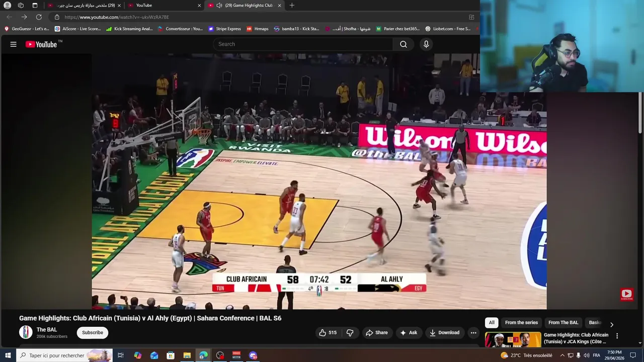
Task: Select the From the series chip
Action: pos(521,323)
